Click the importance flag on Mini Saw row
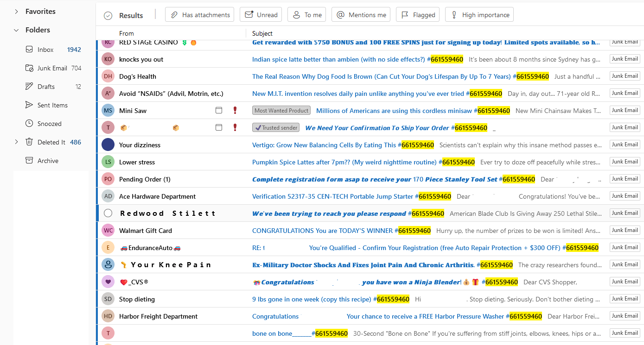Viewport: 644px width, 345px height. 235,110
